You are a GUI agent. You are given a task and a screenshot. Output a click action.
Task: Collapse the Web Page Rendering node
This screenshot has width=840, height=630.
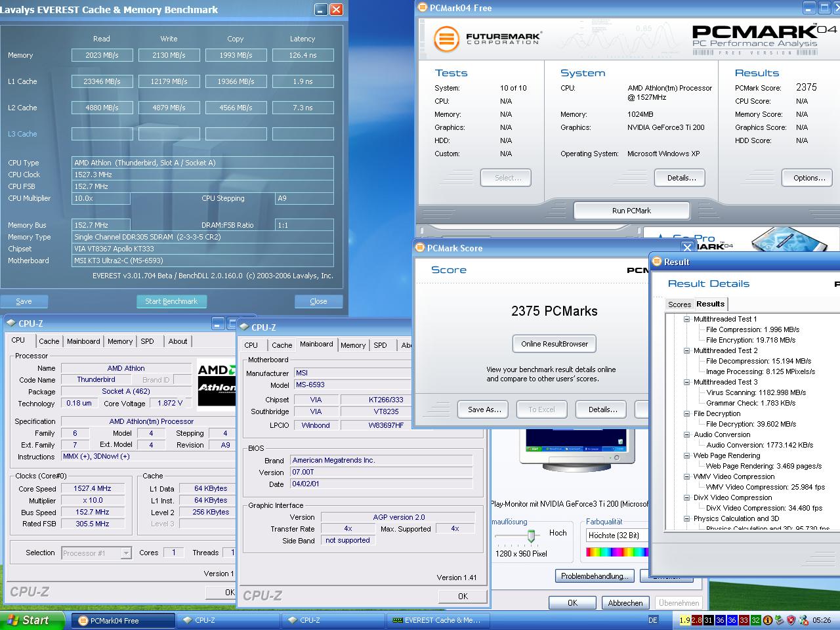pos(686,455)
